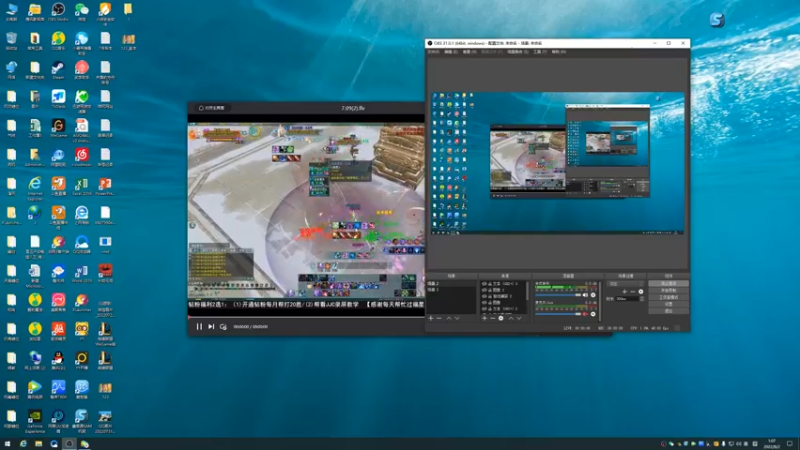Toggle visibility eye of 图像 2 source

click(x=484, y=290)
